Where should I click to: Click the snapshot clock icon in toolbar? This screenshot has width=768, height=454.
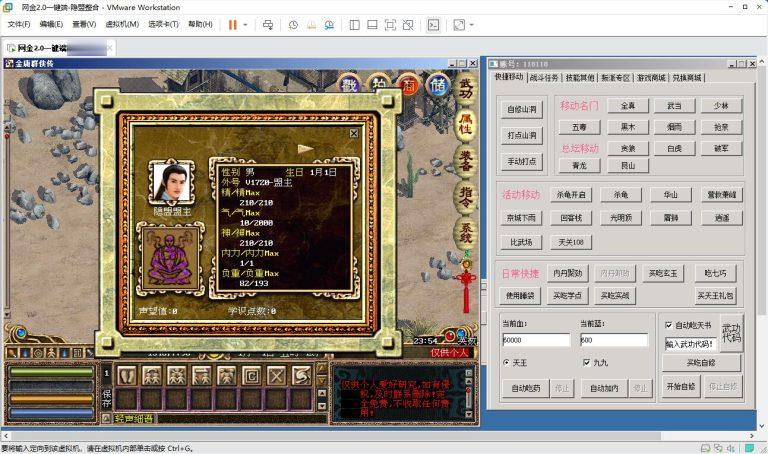pyautogui.click(x=293, y=24)
